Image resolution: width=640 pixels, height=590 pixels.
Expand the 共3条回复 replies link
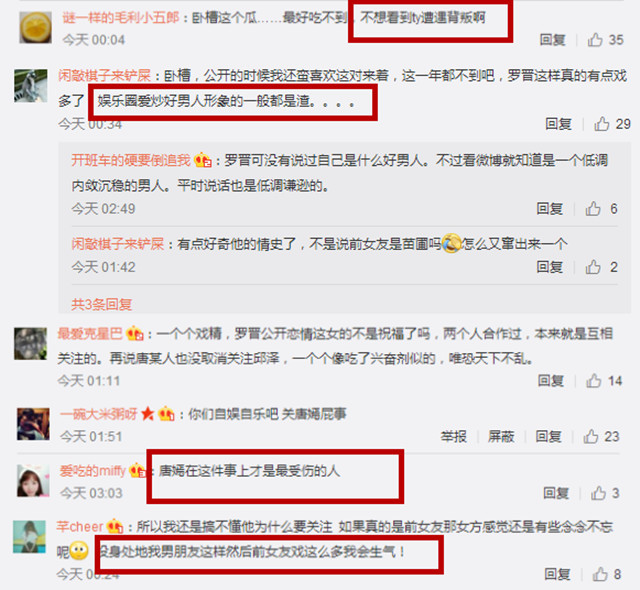(x=102, y=304)
